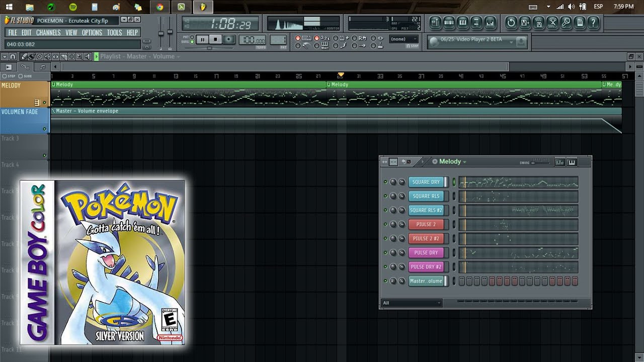
Task: Open the EDIT menu
Action: pyautogui.click(x=27, y=32)
